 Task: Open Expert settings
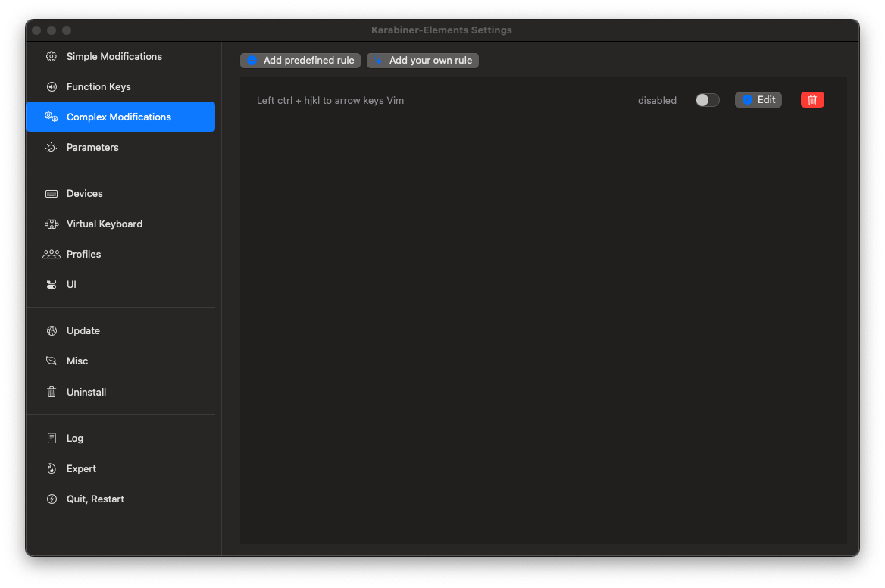(x=120, y=469)
